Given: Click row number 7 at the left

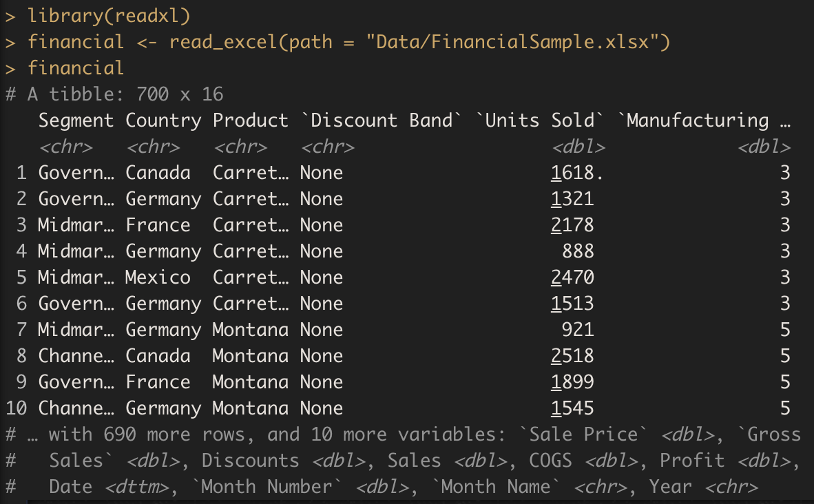Looking at the screenshot, I should [x=21, y=330].
